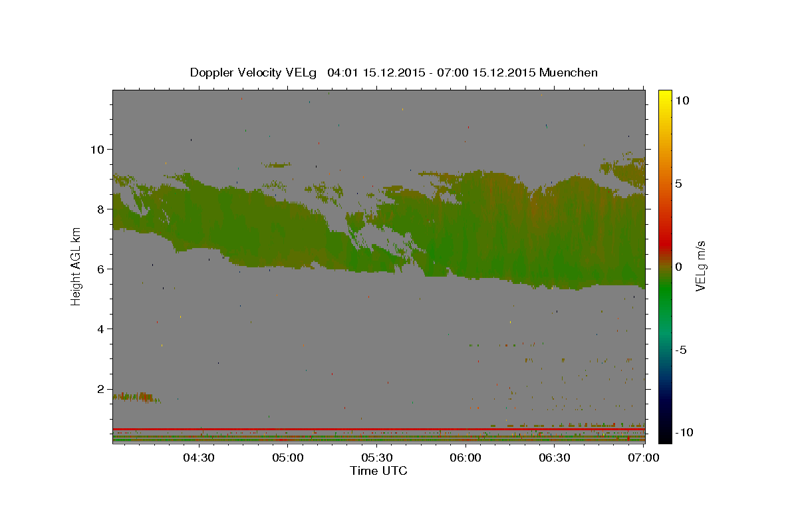This screenshot has height=532, width=798.
Task: Click the colorbar label '0'
Action: (678, 267)
